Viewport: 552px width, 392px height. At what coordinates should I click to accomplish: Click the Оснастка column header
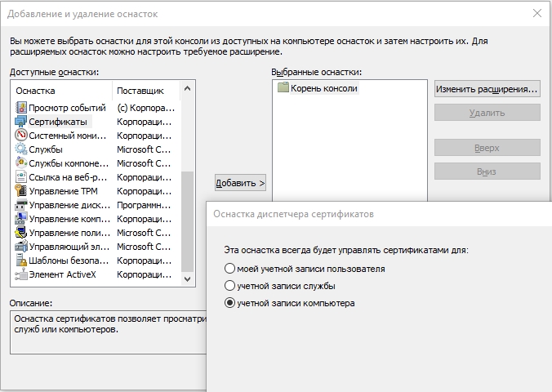pyautogui.click(x=62, y=91)
